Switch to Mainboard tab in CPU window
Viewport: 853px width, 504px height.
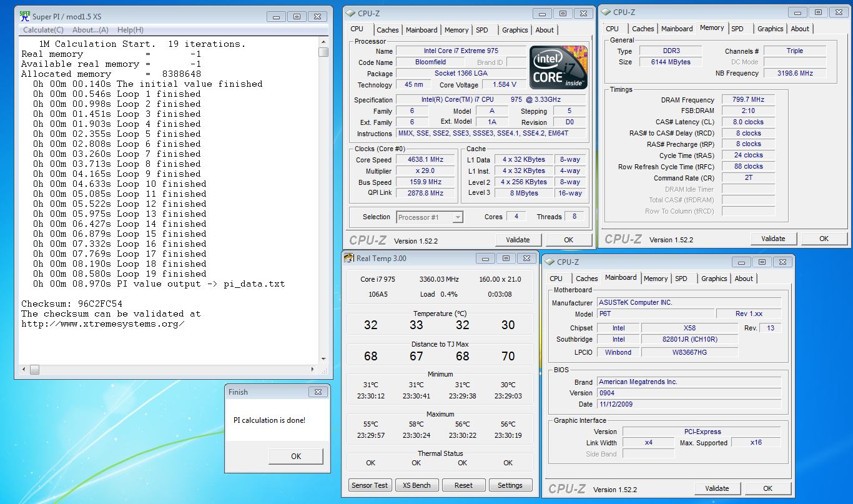[422, 30]
